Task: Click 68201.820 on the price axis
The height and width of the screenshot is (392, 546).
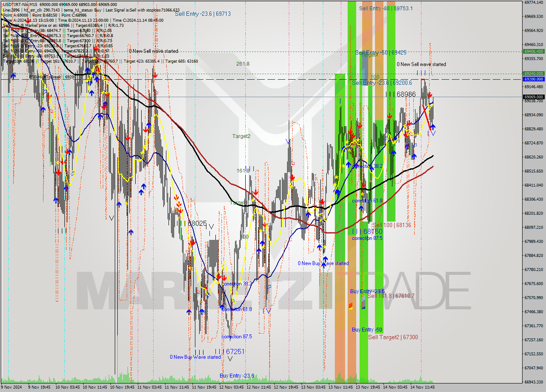Action: (534, 213)
